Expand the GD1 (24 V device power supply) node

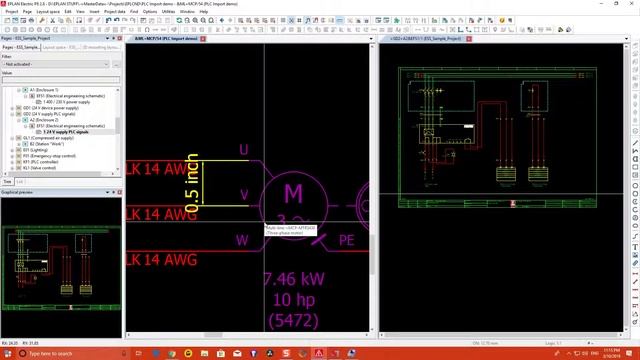coord(12,108)
